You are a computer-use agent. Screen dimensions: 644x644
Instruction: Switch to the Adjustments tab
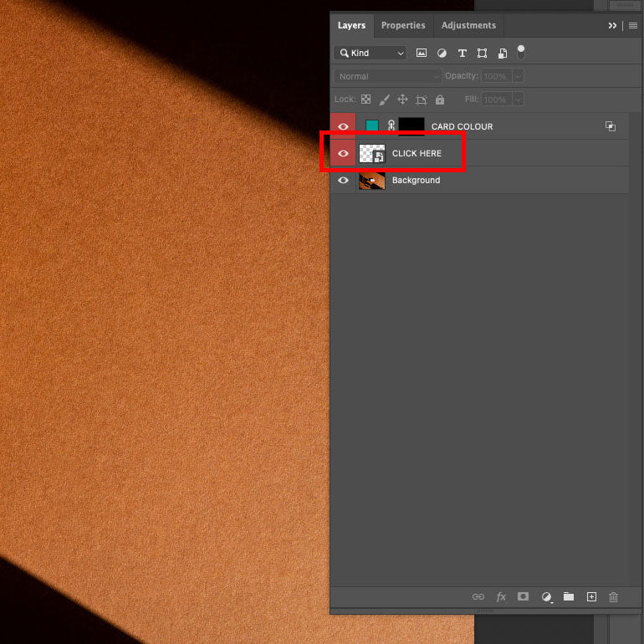(468, 25)
